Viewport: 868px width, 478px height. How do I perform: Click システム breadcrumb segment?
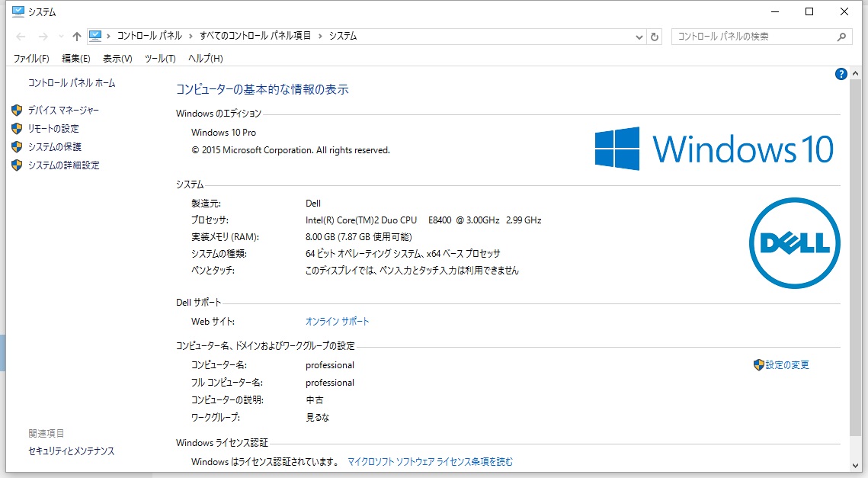pyautogui.click(x=343, y=36)
